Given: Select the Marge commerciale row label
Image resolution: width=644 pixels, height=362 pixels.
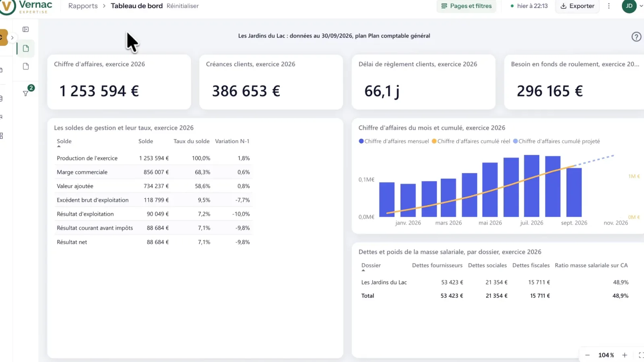Looking at the screenshot, I should point(82,172).
